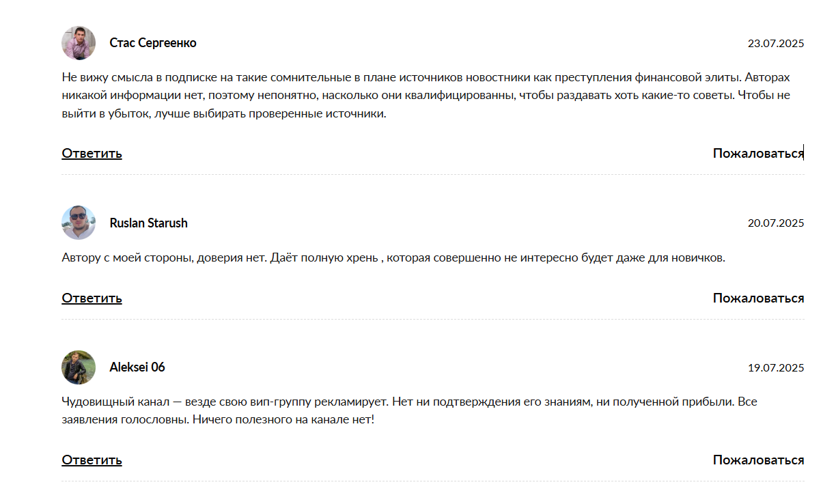Click Ответить below Aleksei 06's comment
This screenshot has height=504, width=821.
pos(92,460)
